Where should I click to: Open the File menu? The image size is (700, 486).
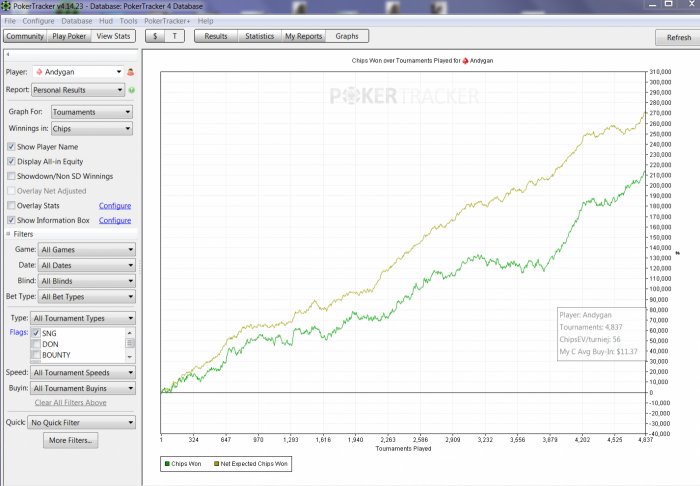pos(10,21)
